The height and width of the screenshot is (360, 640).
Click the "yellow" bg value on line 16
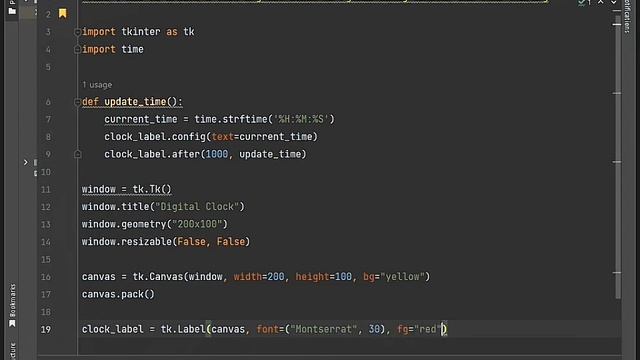[402, 277]
